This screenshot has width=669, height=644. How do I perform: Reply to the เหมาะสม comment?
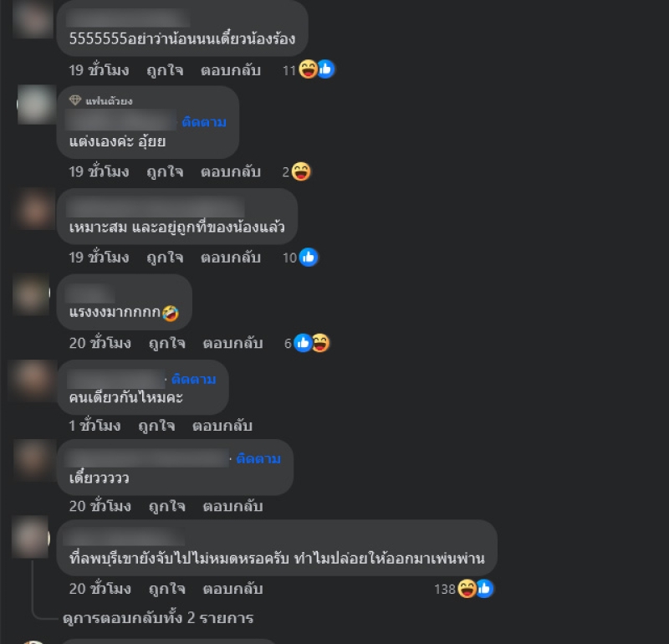(231, 258)
